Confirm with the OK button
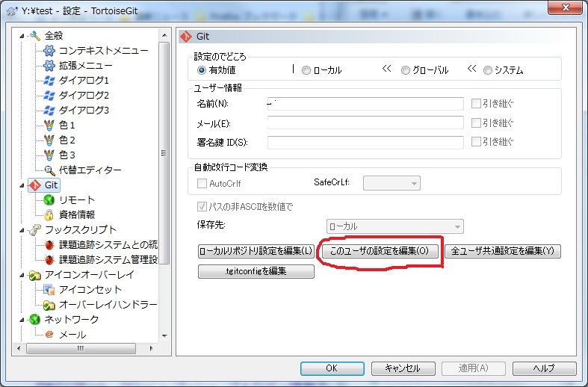Screen dimensions: 588x387 (x=332, y=368)
